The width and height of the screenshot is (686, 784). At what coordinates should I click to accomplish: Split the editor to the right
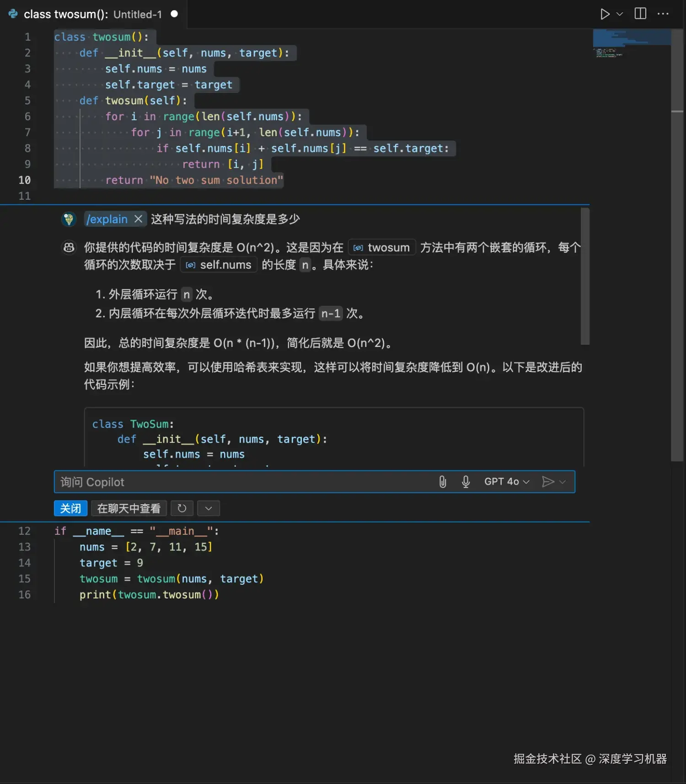point(640,14)
